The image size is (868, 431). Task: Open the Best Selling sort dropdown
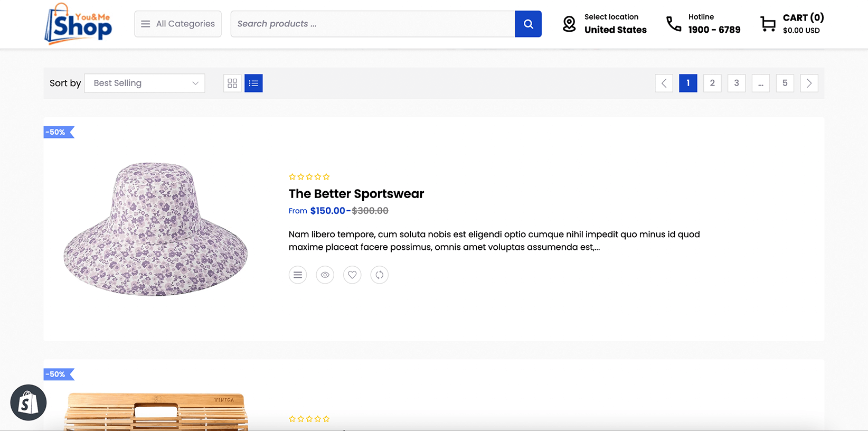145,83
